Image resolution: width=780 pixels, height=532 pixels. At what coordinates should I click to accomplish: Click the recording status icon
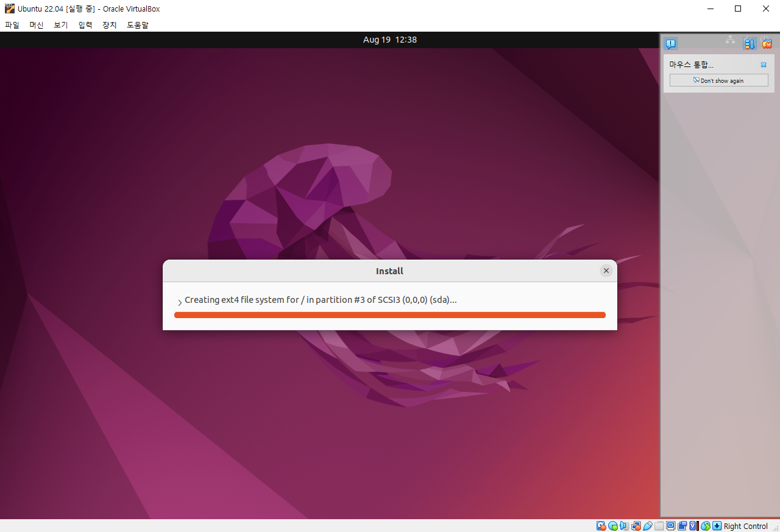point(682,526)
